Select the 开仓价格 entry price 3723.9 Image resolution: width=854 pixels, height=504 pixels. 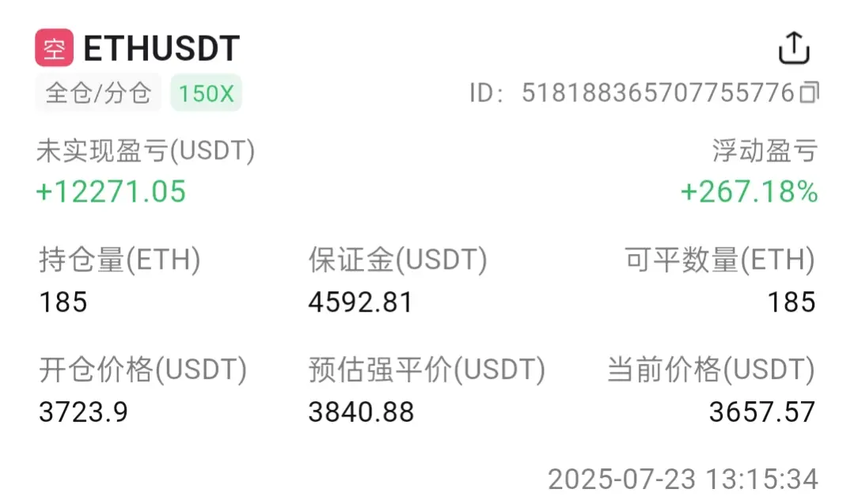coord(83,412)
